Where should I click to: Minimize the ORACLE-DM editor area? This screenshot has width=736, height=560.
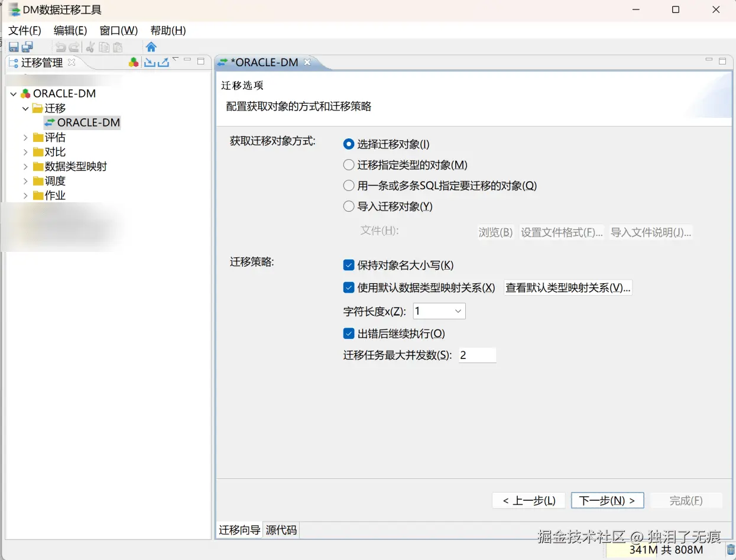coord(709,60)
